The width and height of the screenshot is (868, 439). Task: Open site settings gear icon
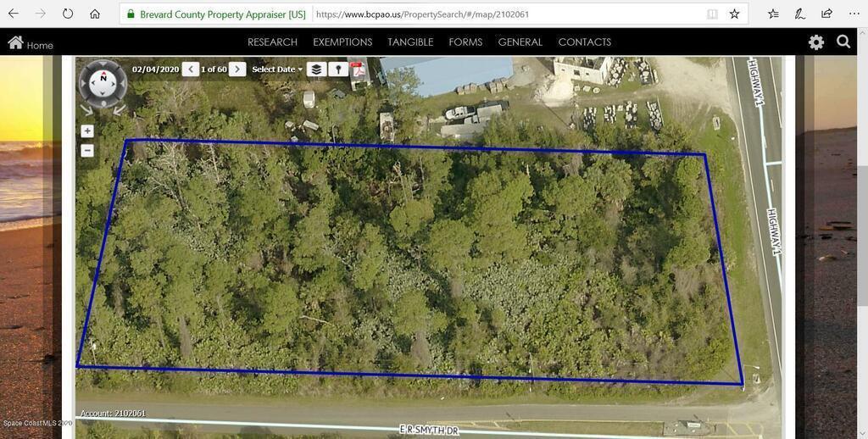click(816, 42)
